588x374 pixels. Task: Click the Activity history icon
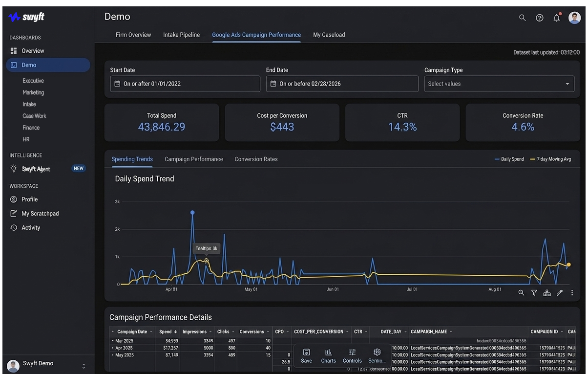pos(14,228)
